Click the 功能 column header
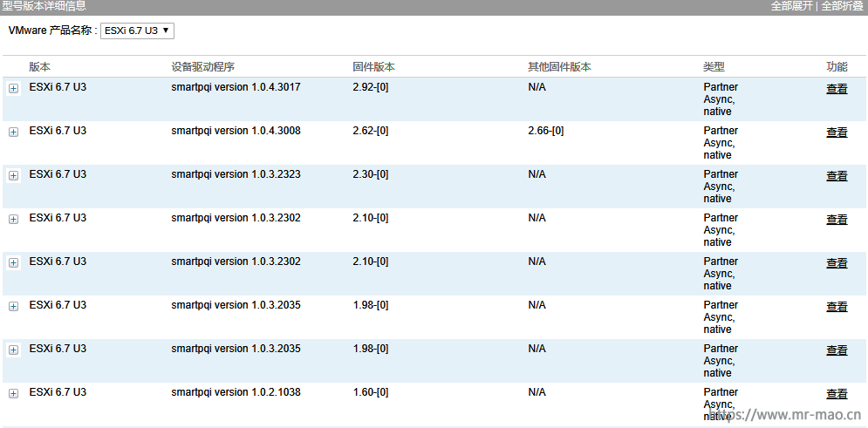 [x=837, y=67]
